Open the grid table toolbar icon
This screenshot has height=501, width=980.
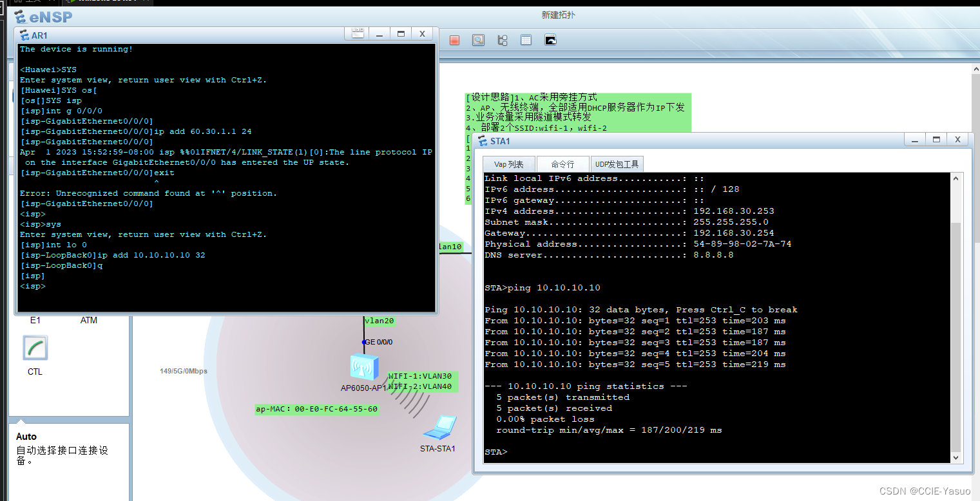[x=526, y=40]
